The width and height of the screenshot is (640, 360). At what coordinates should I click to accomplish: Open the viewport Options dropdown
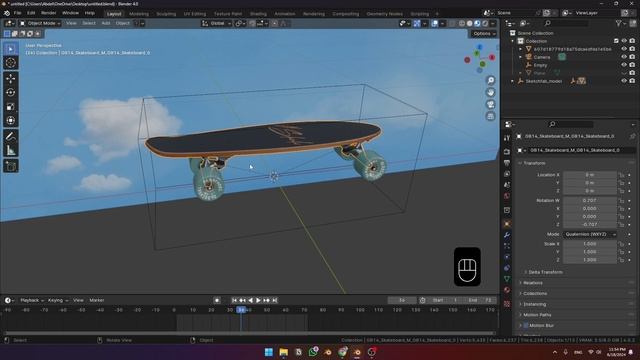(484, 33)
